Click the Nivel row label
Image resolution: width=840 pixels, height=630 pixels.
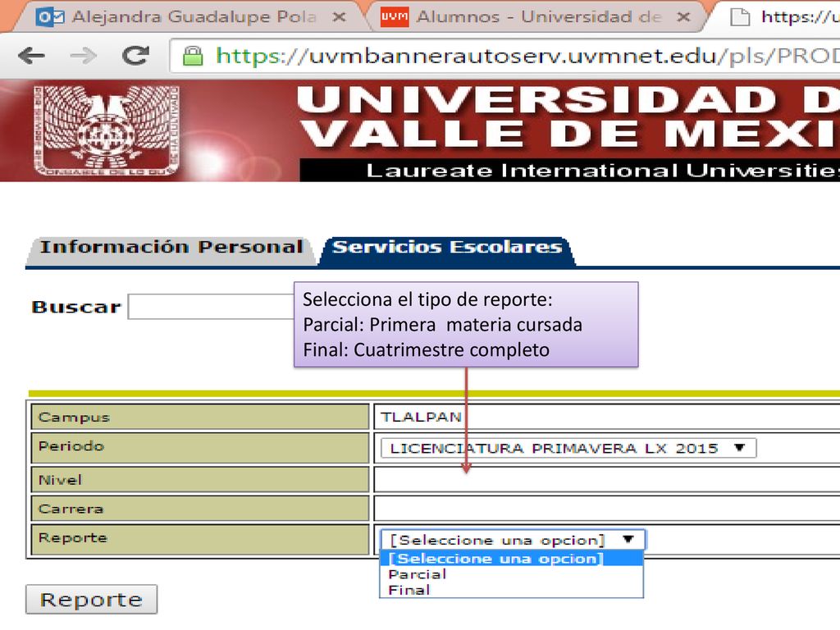(x=200, y=479)
